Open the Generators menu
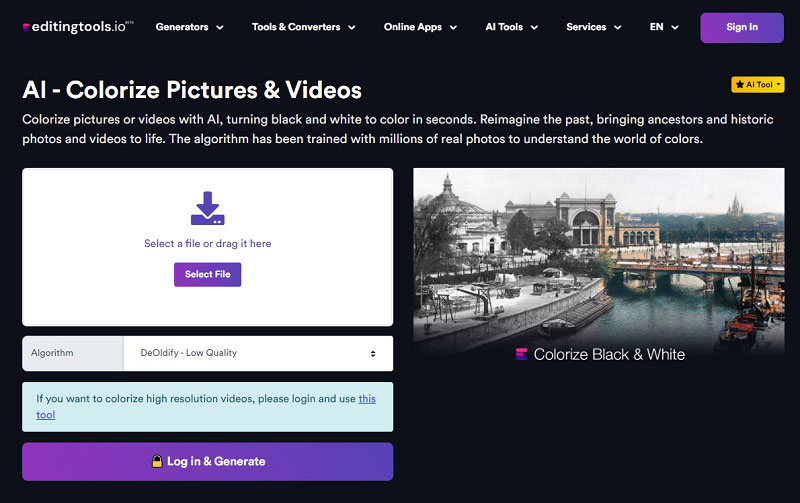Image resolution: width=800 pixels, height=503 pixels. [x=190, y=27]
